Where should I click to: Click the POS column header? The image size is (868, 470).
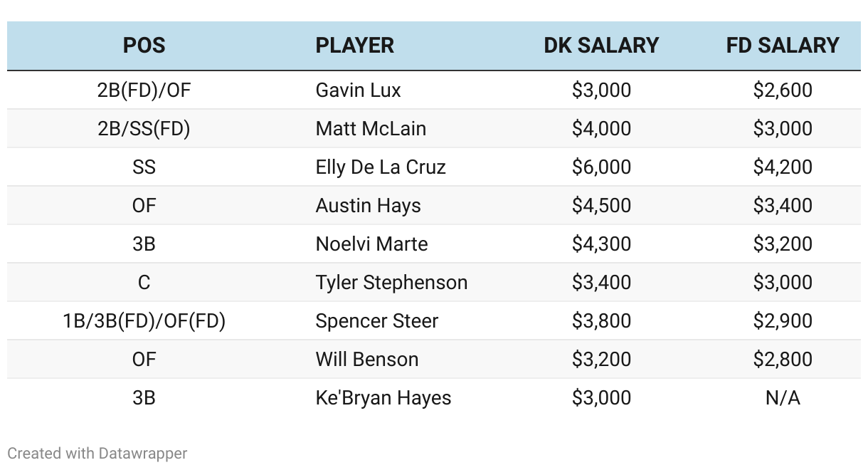[x=144, y=46]
